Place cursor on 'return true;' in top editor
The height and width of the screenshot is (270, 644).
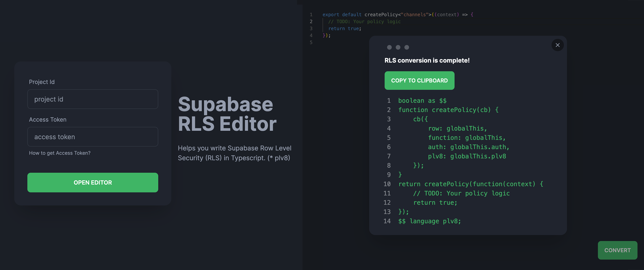coord(344,28)
